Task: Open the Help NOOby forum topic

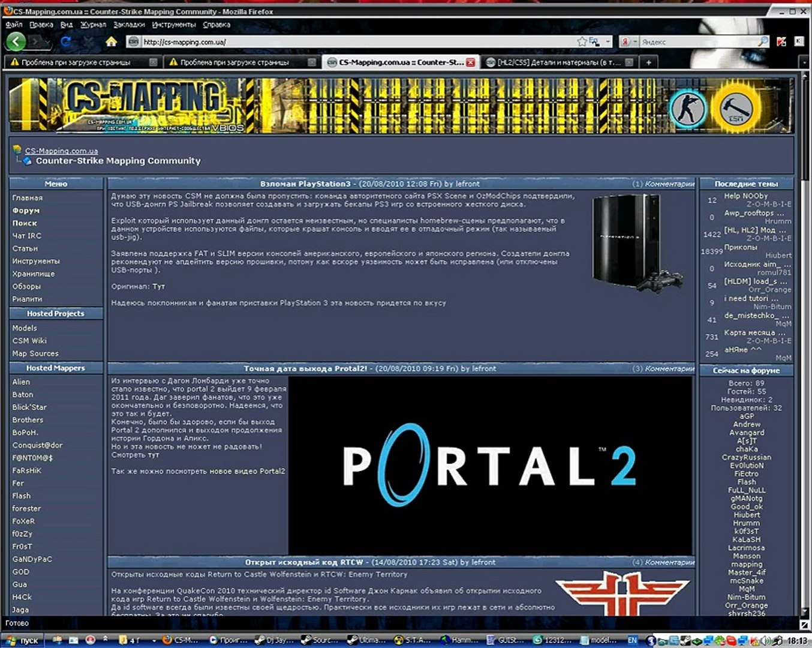Action: [746, 196]
